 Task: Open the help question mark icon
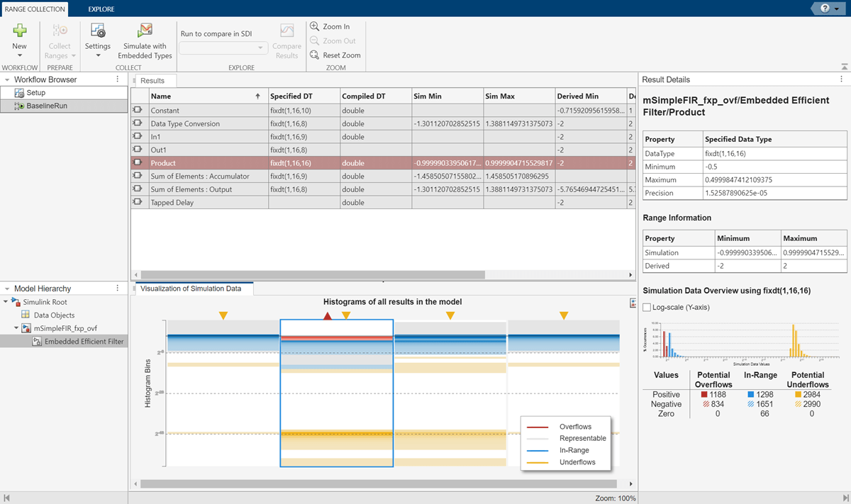825,8
